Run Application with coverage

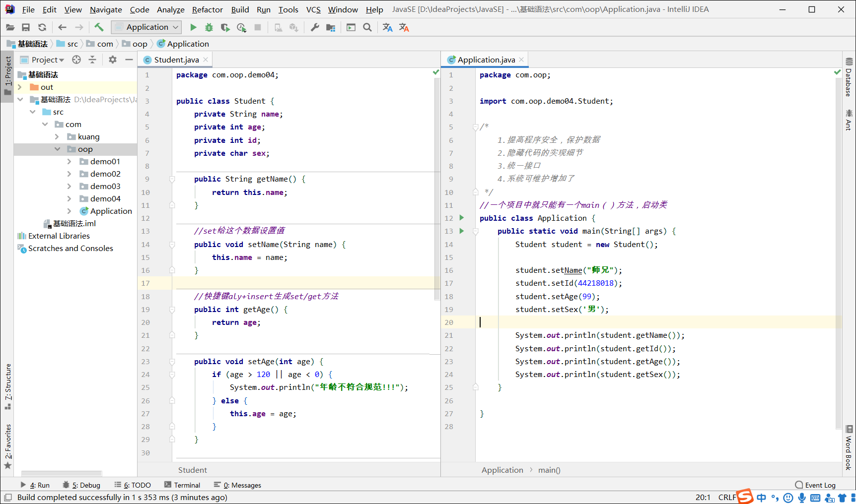pos(225,27)
